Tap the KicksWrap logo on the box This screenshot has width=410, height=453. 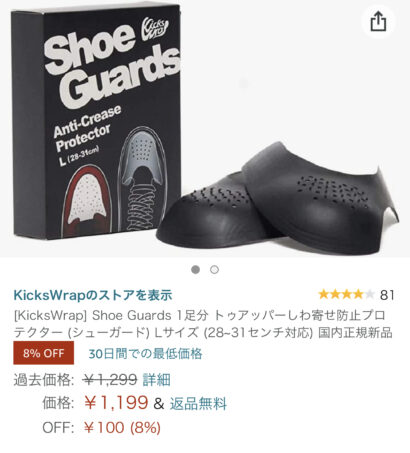click(x=155, y=29)
